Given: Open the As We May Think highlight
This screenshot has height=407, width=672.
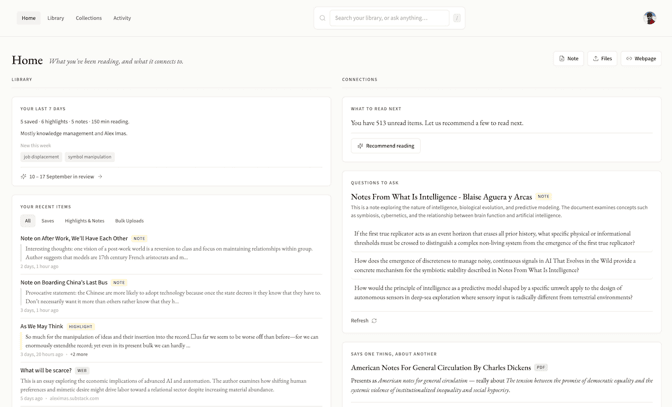Looking at the screenshot, I should 42,326.
